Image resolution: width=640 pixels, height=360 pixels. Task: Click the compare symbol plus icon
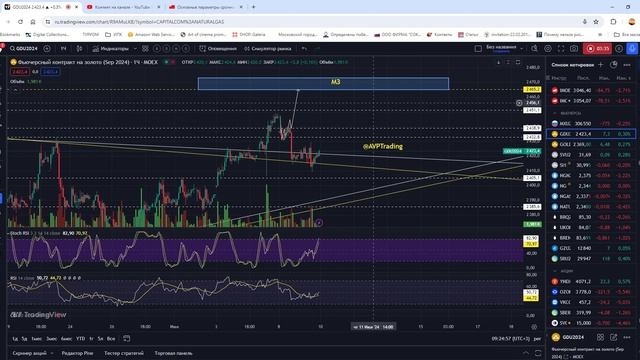pos(47,49)
